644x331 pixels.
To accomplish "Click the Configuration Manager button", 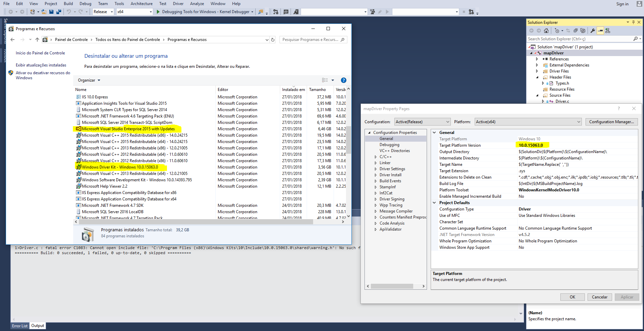I will [611, 122].
